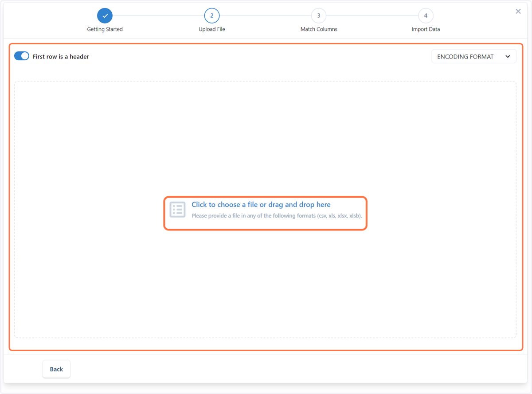Open the Encoding Format dropdown
The height and width of the screenshot is (394, 532).
pos(474,56)
